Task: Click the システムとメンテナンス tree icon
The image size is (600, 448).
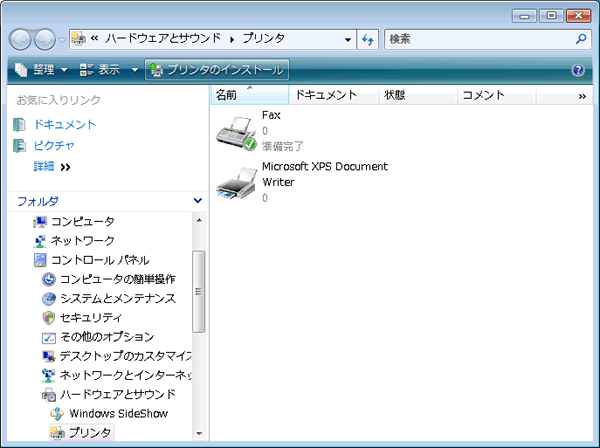Action: (49, 298)
